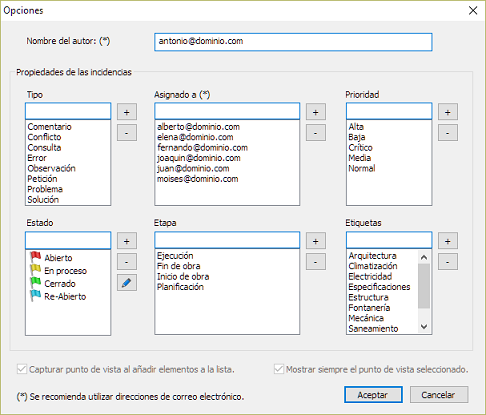Click the pencil edit icon for Estado

click(127, 283)
